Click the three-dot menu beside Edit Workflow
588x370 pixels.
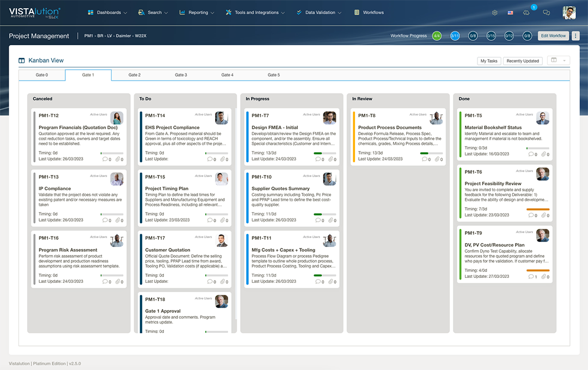pyautogui.click(x=576, y=36)
